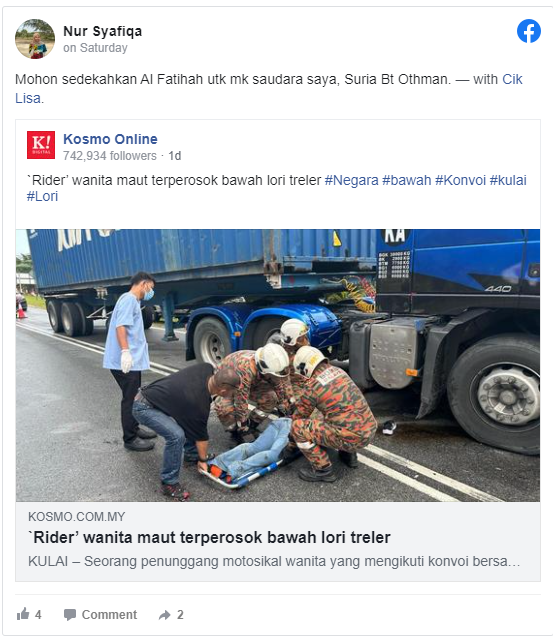Open the Facebook logo icon
553x642 pixels.
528,31
